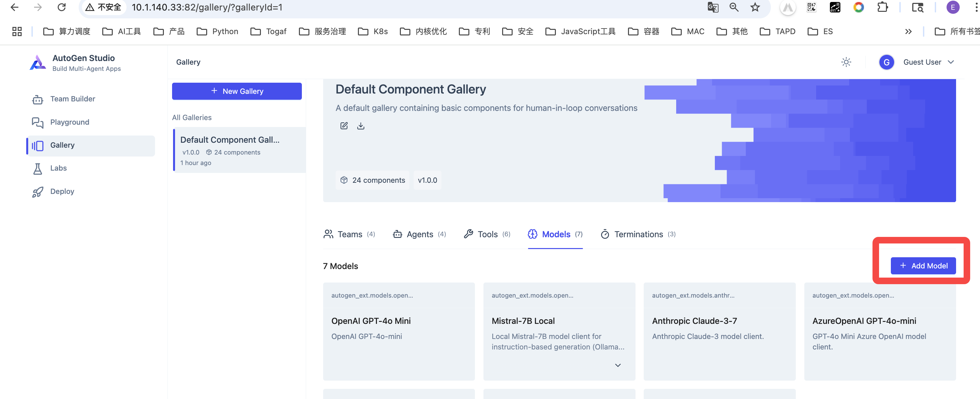Open Team Builder in sidebar

tap(72, 99)
